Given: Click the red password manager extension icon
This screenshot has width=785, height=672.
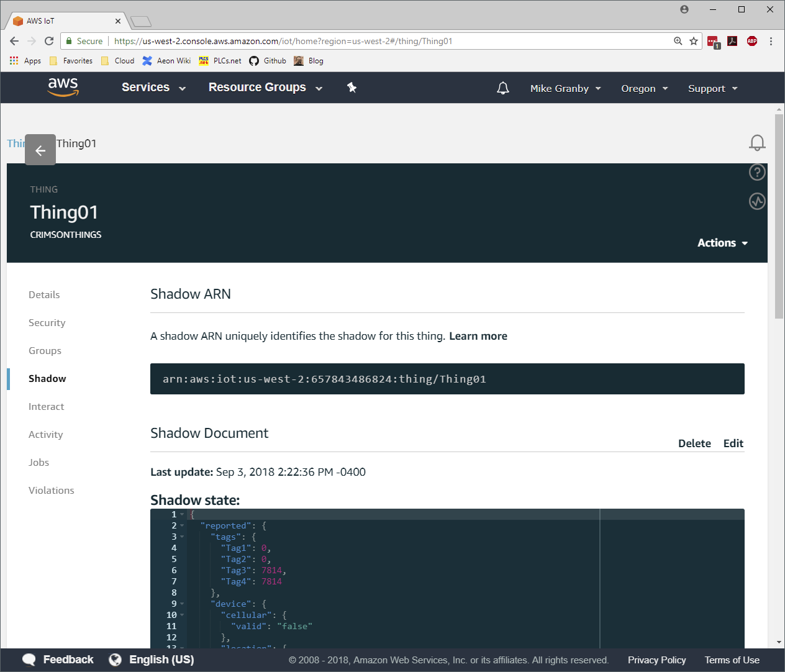Looking at the screenshot, I should (x=713, y=42).
